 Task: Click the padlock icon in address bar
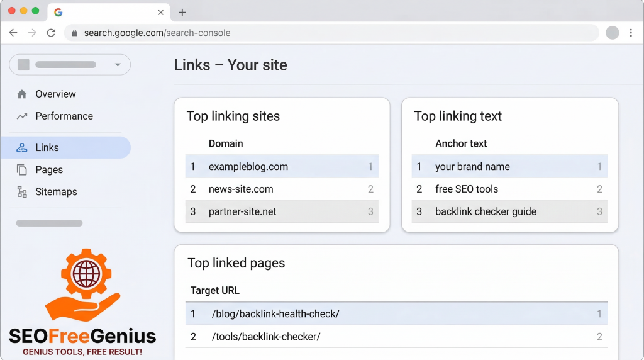74,33
